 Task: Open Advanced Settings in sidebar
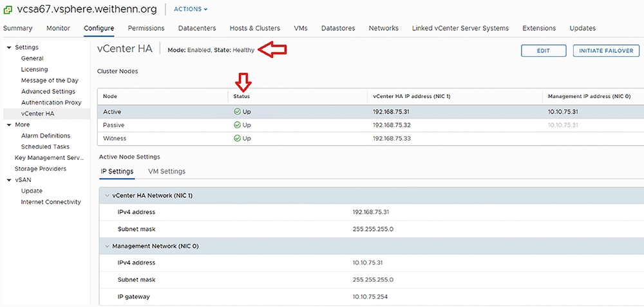(x=48, y=92)
